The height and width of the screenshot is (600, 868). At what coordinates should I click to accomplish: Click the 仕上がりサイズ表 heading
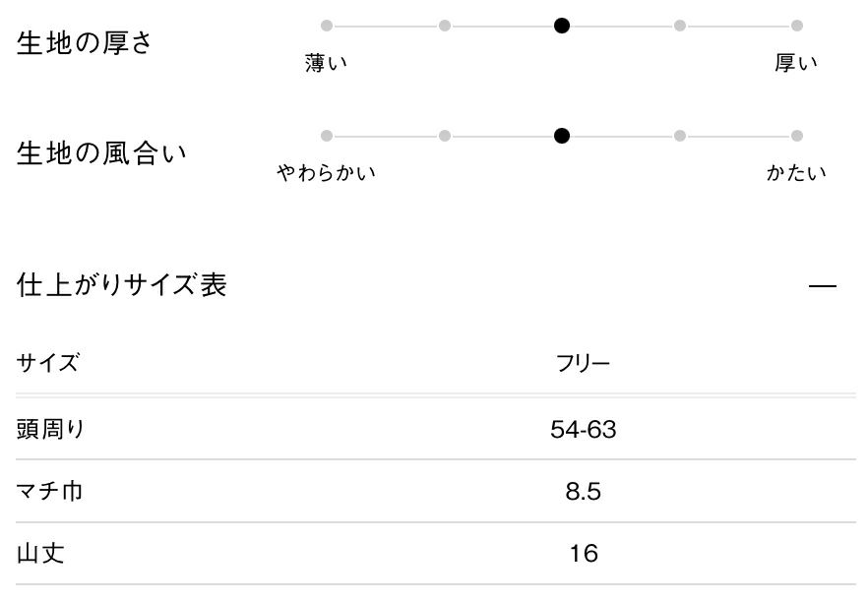(122, 285)
